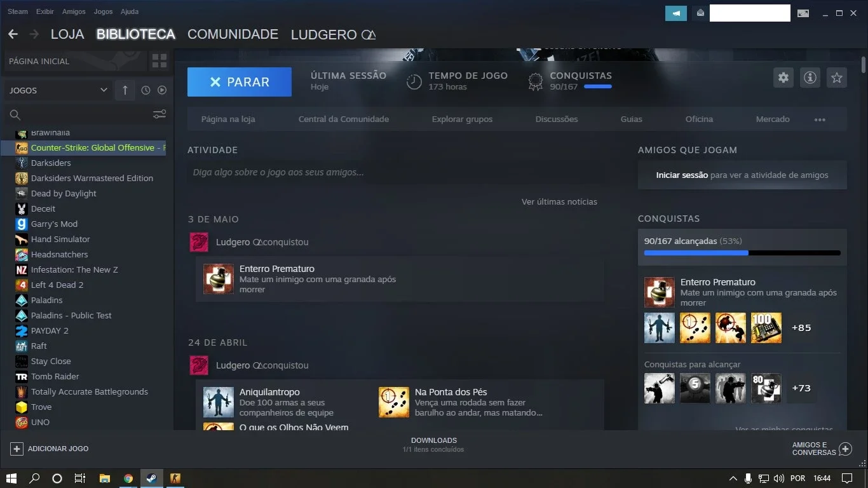
Task: Select Dead by Daylight in library
Action: pyautogui.click(x=64, y=193)
